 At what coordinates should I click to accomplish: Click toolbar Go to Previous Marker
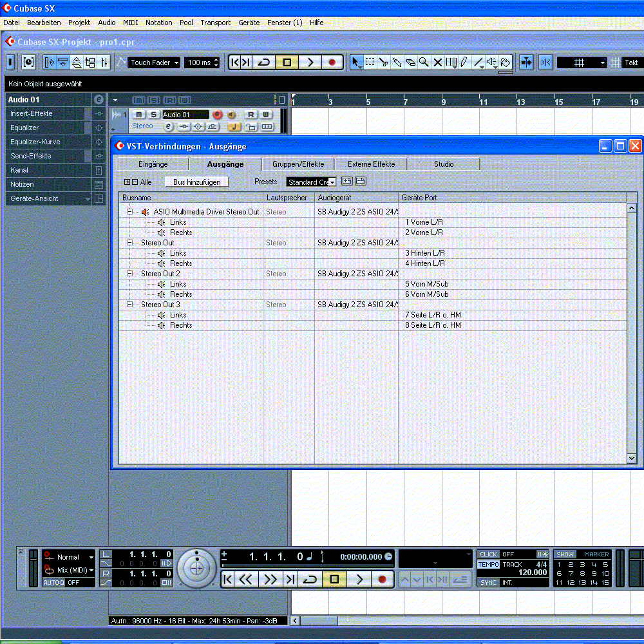pyautogui.click(x=235, y=62)
